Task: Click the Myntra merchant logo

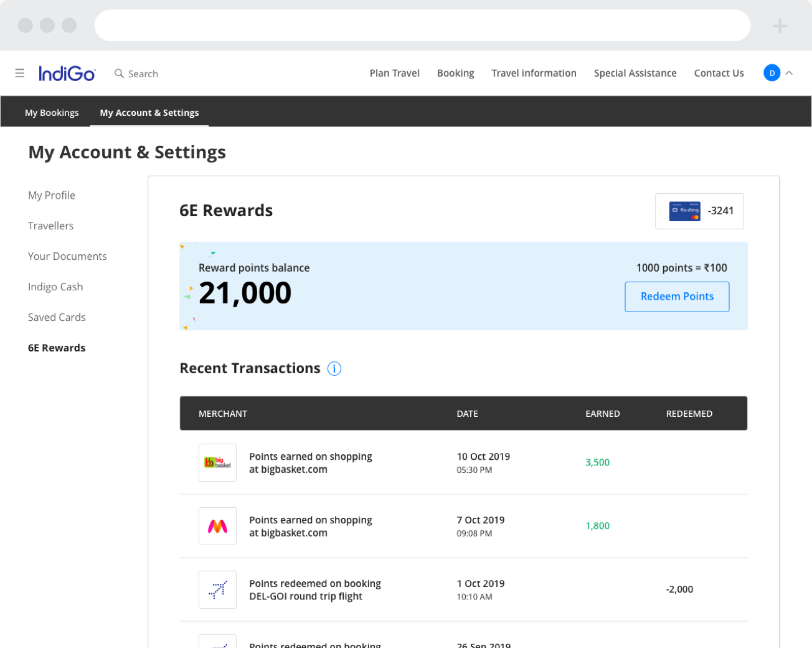Action: pyautogui.click(x=217, y=526)
